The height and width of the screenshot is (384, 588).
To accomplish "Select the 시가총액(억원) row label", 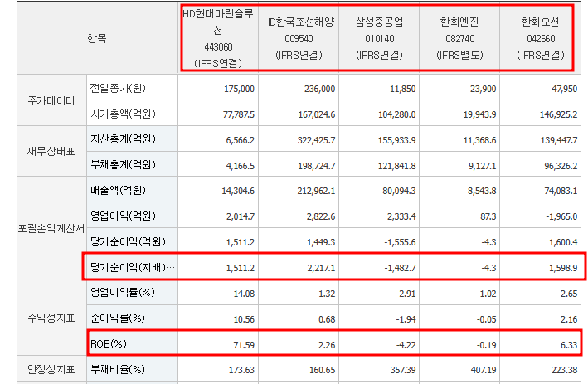I will click(x=123, y=114).
